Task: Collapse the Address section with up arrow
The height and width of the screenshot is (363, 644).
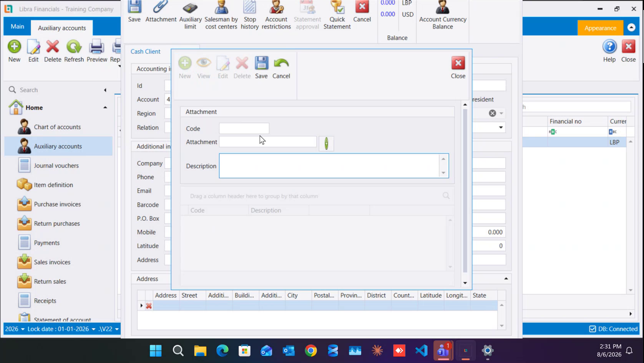Action: tap(506, 278)
